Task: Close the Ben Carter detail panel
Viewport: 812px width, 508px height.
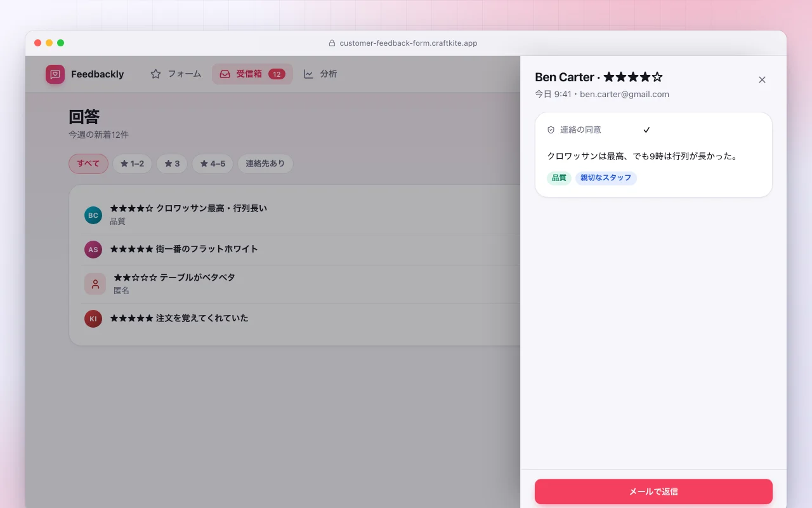Action: point(762,79)
